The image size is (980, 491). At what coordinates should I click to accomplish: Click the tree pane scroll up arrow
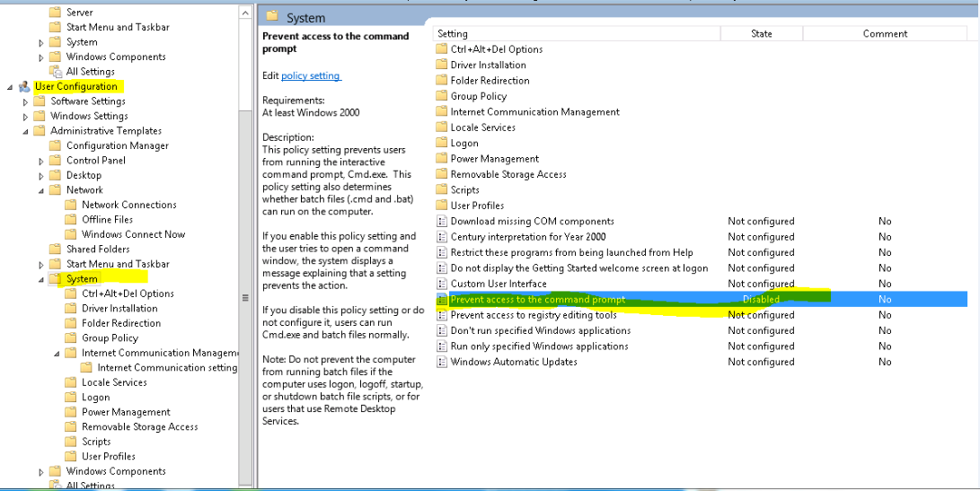tap(245, 12)
